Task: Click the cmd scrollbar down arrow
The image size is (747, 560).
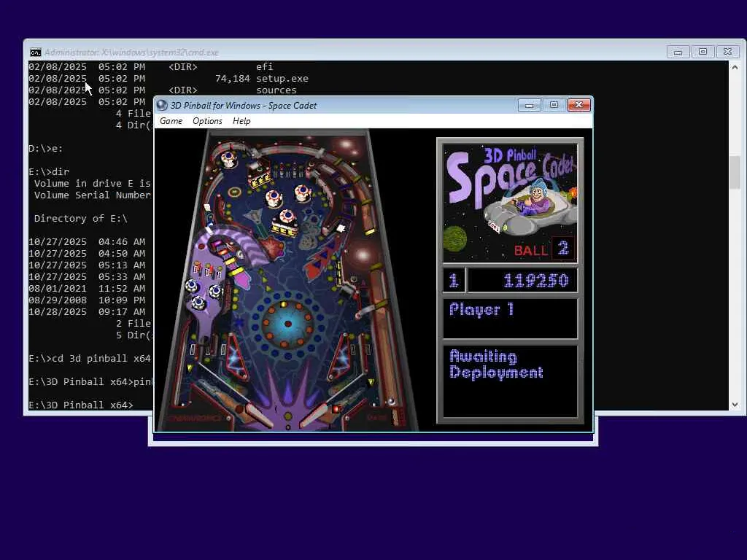Action: (735, 404)
